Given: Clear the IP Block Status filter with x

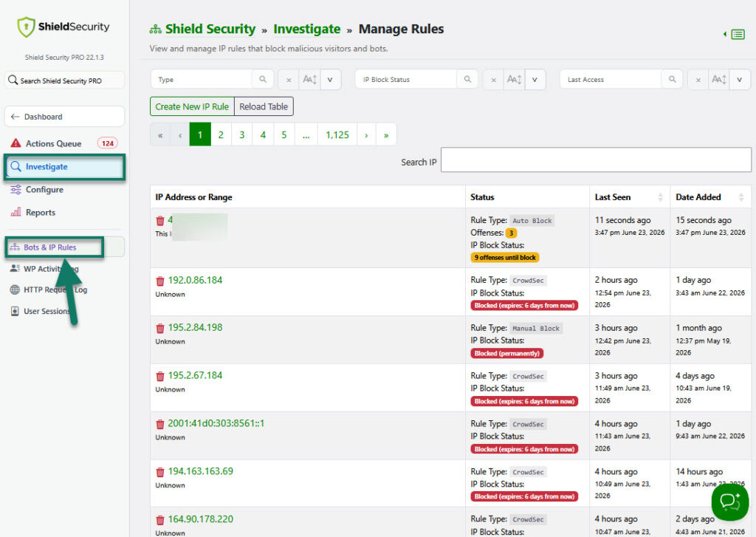Looking at the screenshot, I should 494,80.
